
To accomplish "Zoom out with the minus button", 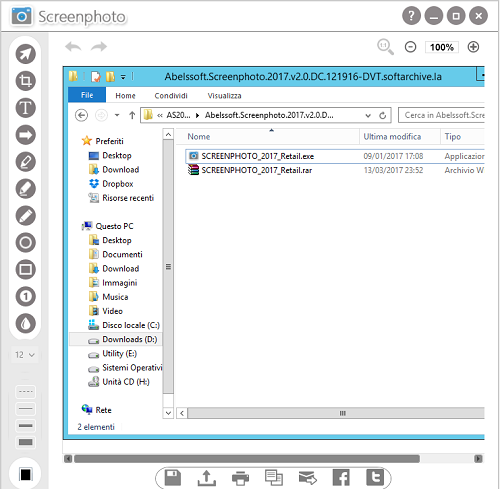I will pos(410,47).
